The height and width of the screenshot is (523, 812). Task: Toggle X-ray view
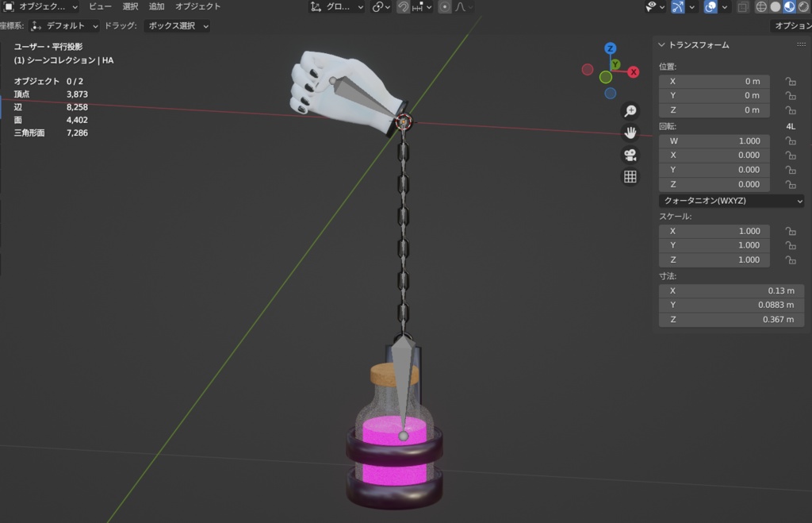(742, 6)
